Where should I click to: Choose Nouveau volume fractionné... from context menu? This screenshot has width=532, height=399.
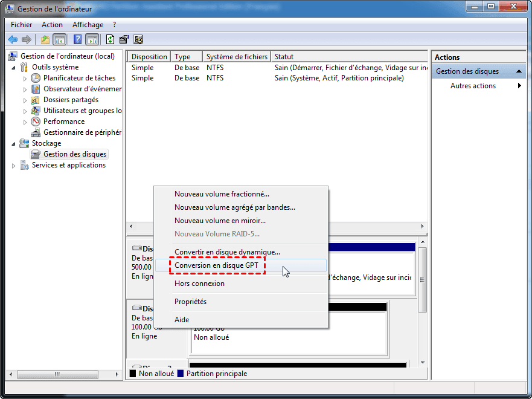coord(241,194)
